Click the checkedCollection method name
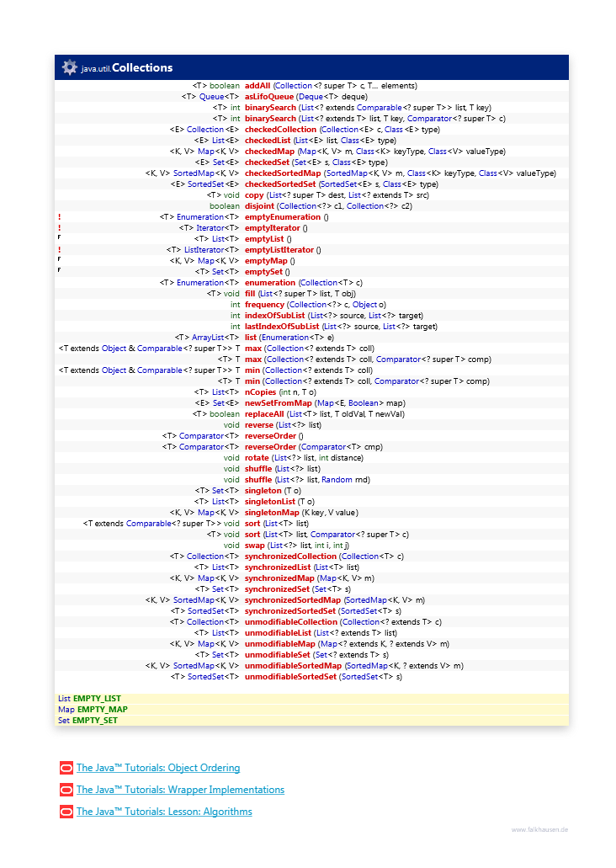The height and width of the screenshot is (868, 616). (280, 130)
